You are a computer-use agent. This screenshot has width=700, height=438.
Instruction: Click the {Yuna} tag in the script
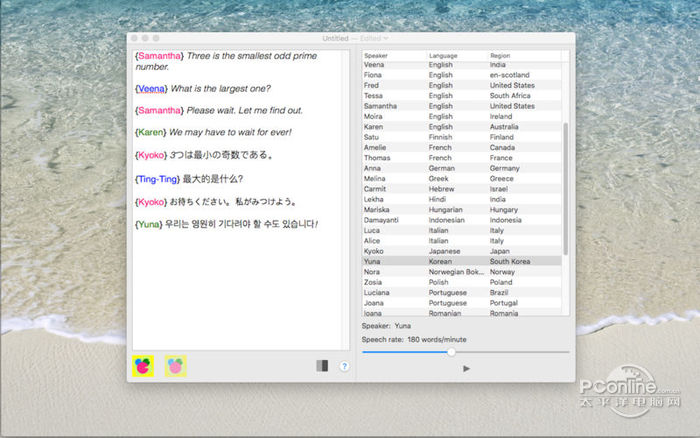coord(148,224)
